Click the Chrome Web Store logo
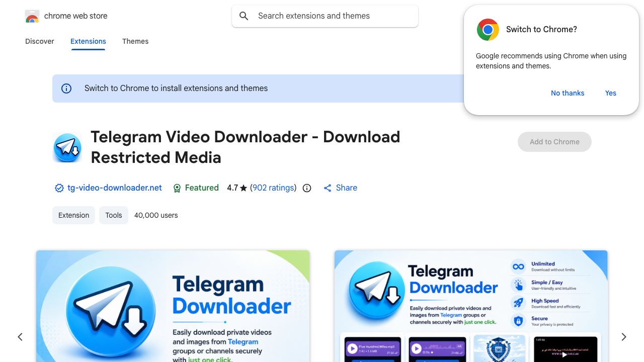 (32, 16)
